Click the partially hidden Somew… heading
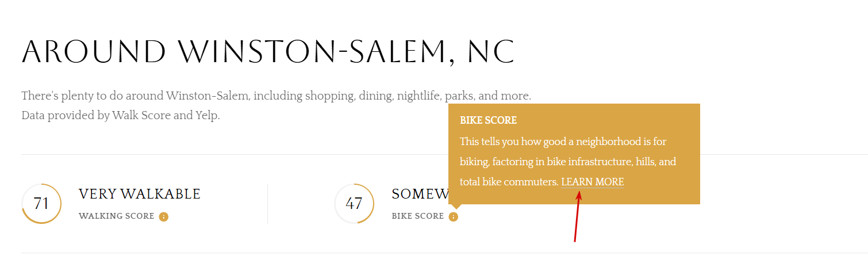The image size is (868, 278). point(420,194)
